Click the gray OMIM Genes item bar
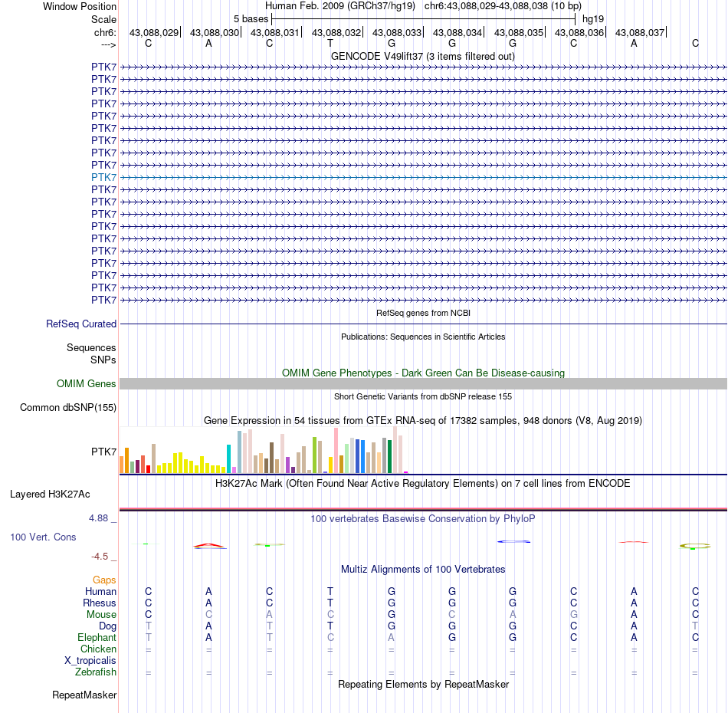728x713 pixels. (x=424, y=383)
